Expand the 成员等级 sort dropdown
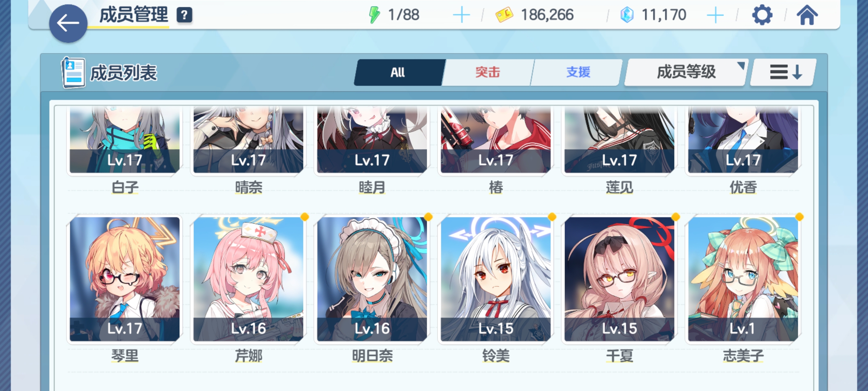The height and width of the screenshot is (391, 868). point(686,72)
